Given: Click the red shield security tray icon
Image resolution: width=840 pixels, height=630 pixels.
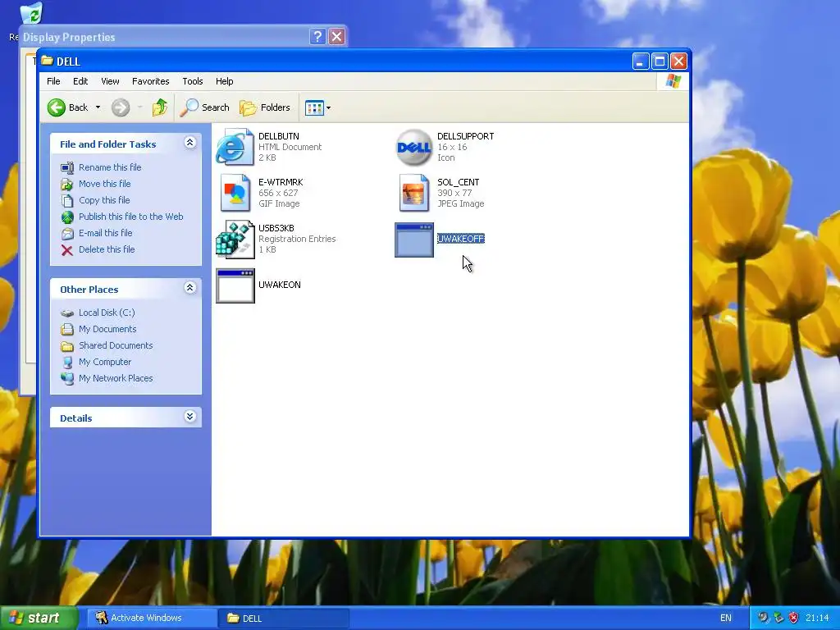Looking at the screenshot, I should pos(793,618).
